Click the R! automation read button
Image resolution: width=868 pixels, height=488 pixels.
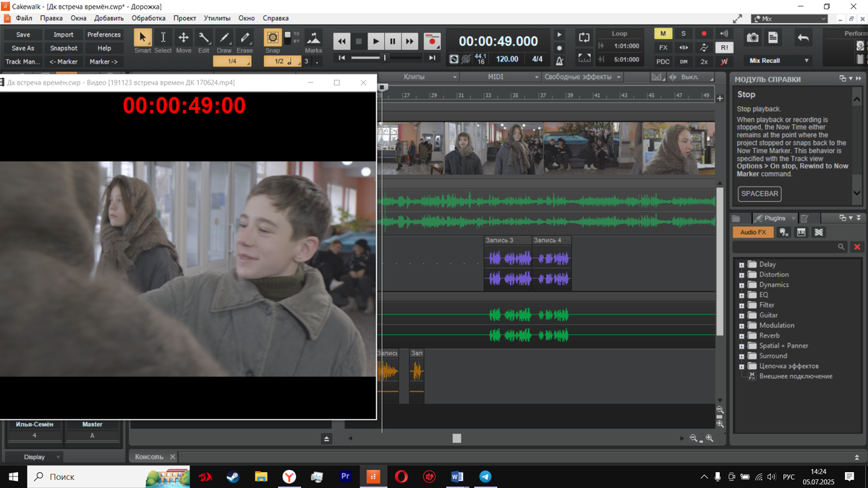[x=724, y=48]
